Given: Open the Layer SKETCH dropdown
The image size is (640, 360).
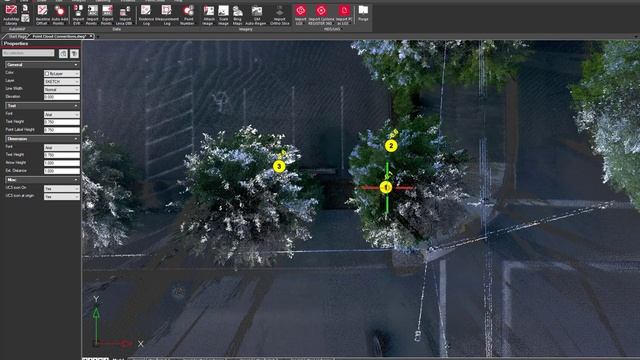Looking at the screenshot, I should point(62,82).
